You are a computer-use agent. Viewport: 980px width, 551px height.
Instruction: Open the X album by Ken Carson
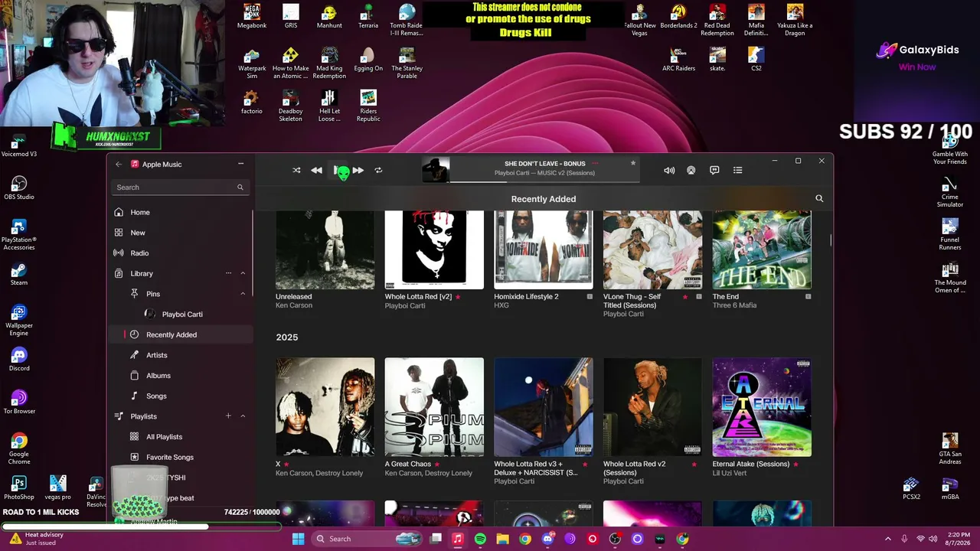pyautogui.click(x=325, y=407)
